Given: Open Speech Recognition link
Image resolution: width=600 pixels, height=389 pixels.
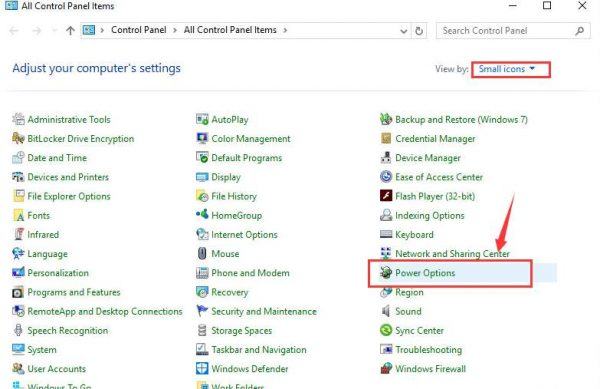Looking at the screenshot, I should pos(67,330).
